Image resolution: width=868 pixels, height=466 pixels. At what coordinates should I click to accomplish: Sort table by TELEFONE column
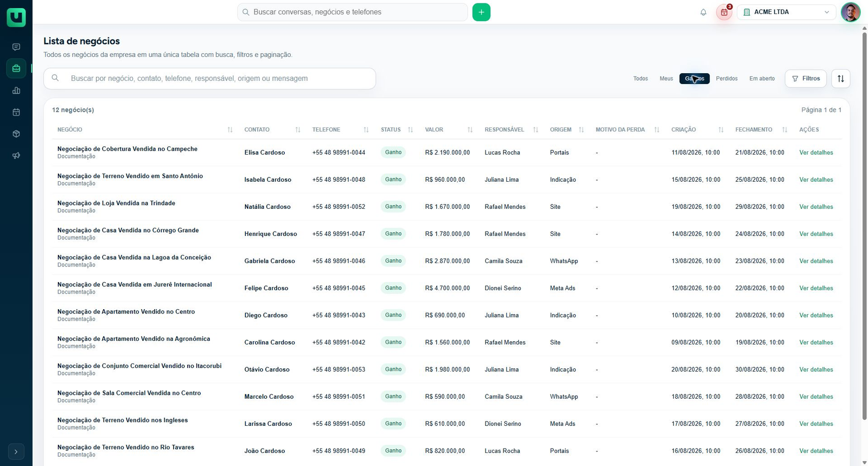366,130
